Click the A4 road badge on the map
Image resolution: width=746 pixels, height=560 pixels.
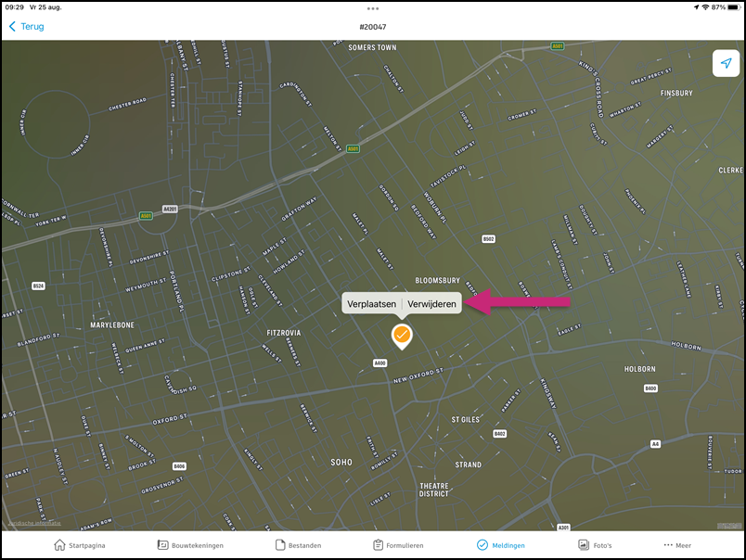click(655, 444)
